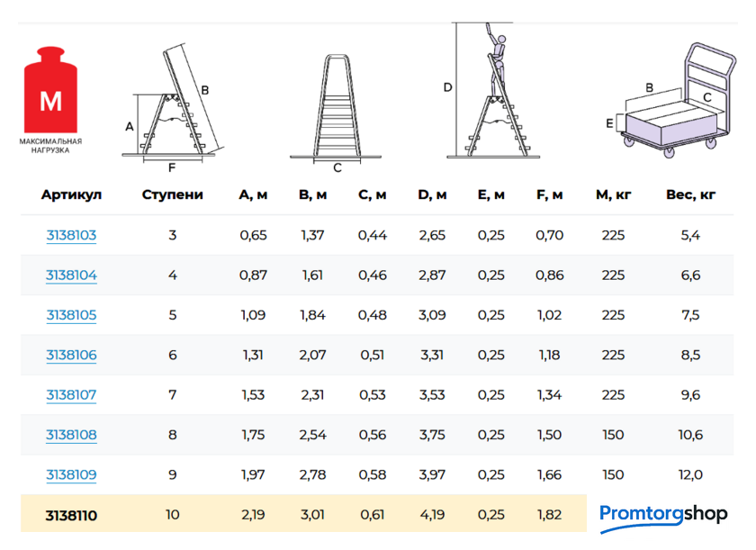Open article link 3138104

point(71,275)
